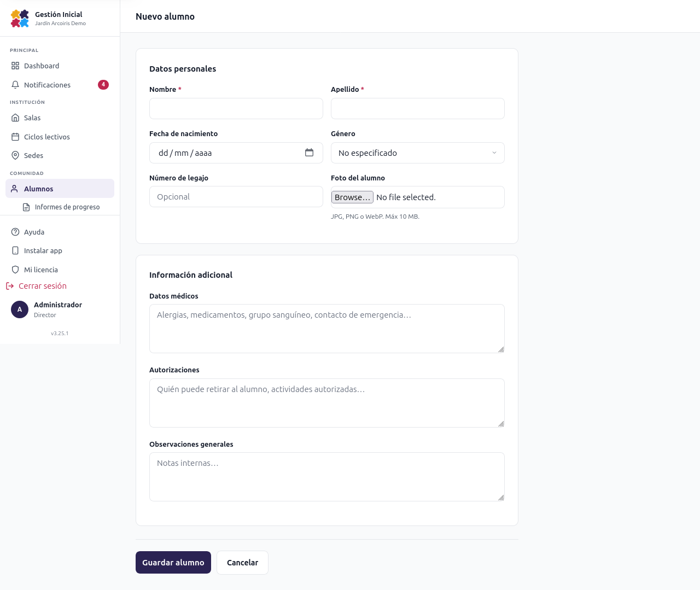Click the Observaciones generales resize handle

point(501,498)
